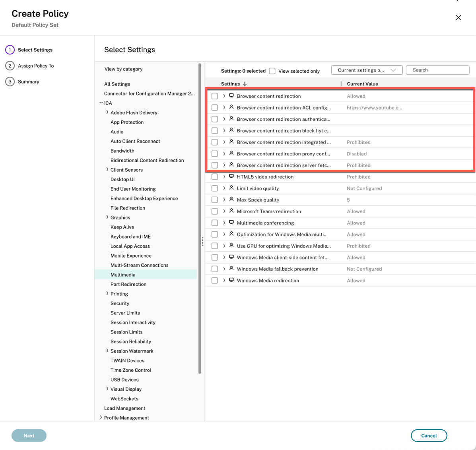Select the All Settings category
Screen dimensions: 476x450
(x=117, y=84)
